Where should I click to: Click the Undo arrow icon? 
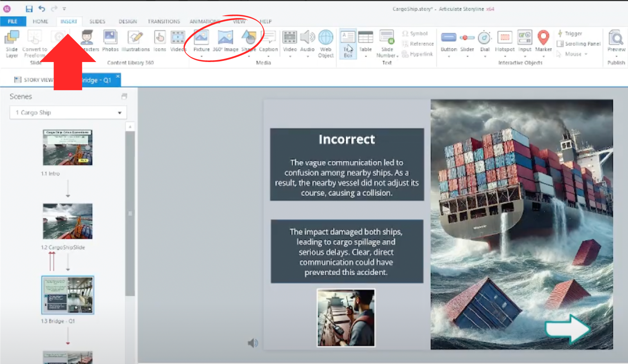42,9
